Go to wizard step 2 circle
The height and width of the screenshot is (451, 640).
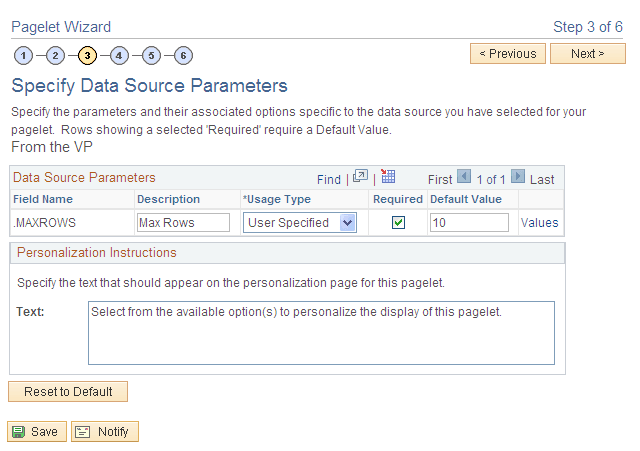56,56
